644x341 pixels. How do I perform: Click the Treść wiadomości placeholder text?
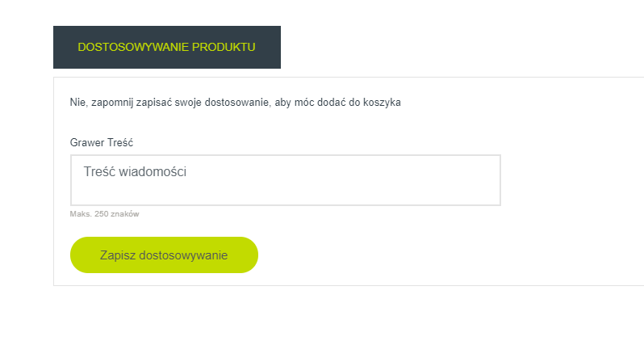click(135, 171)
